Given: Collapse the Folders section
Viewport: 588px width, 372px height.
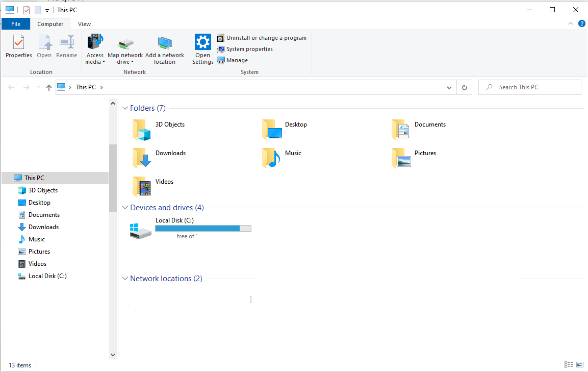Looking at the screenshot, I should (125, 108).
